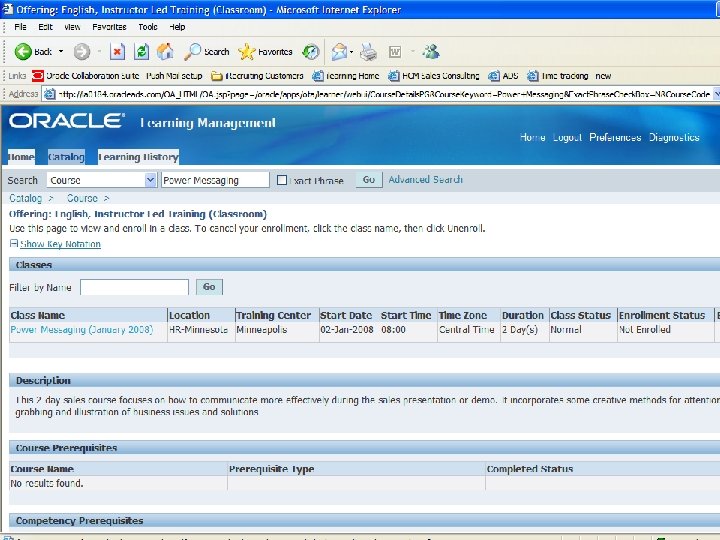Image resolution: width=720 pixels, height=540 pixels.
Task: Click the Oracle logo
Action: (67, 121)
